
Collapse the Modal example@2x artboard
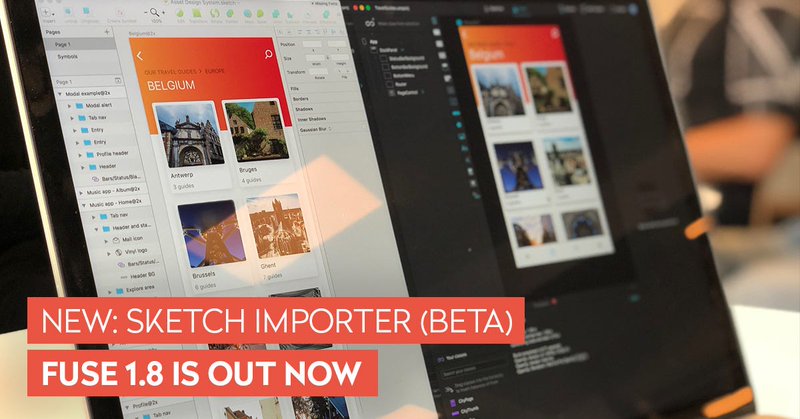[60, 94]
